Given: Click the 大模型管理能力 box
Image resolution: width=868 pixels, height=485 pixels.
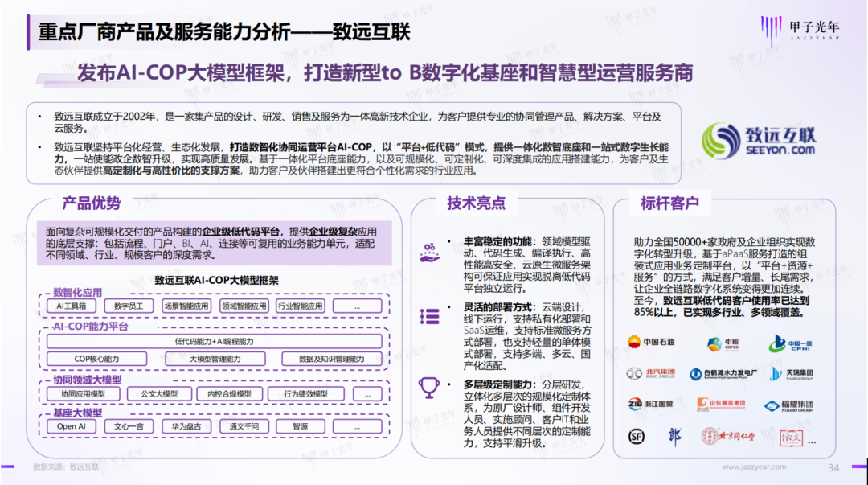Looking at the screenshot, I should 215,359.
